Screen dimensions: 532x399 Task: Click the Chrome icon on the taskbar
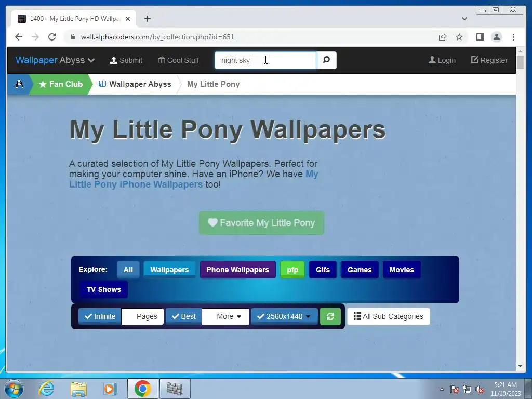142,389
